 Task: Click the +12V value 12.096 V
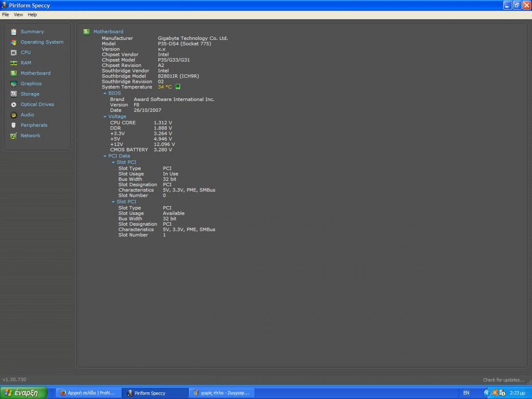(164, 145)
